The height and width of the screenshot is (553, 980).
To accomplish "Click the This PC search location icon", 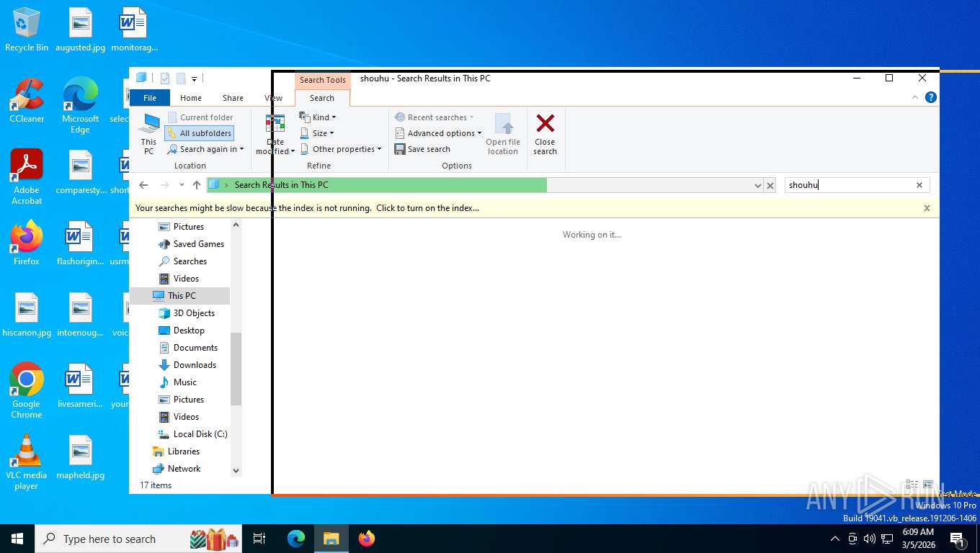I will point(148,134).
